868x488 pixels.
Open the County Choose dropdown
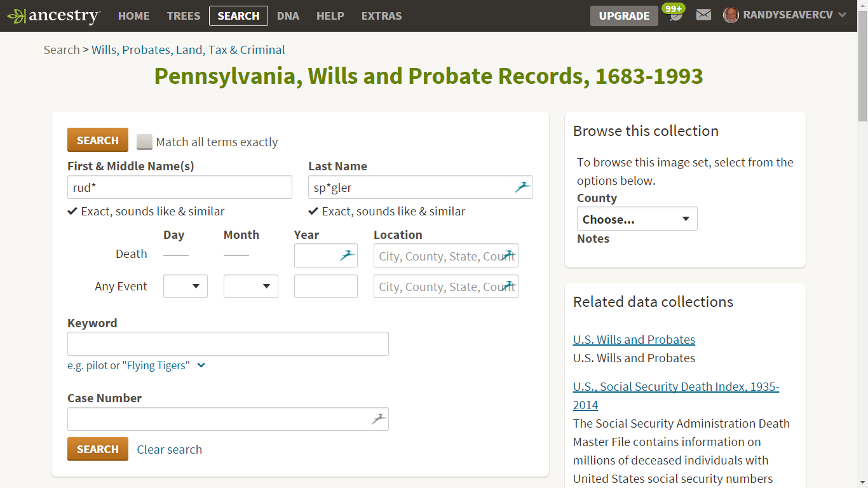click(637, 219)
